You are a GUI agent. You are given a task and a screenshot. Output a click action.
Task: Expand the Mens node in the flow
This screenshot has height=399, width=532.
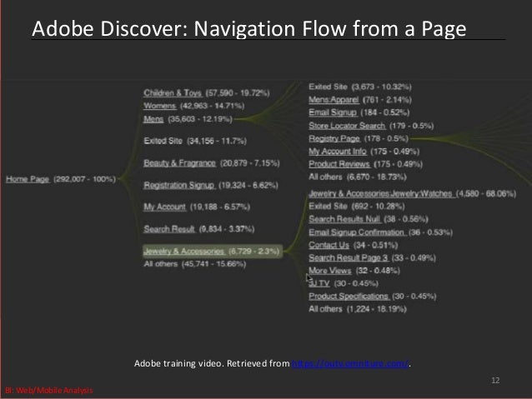pyautogui.click(x=153, y=119)
